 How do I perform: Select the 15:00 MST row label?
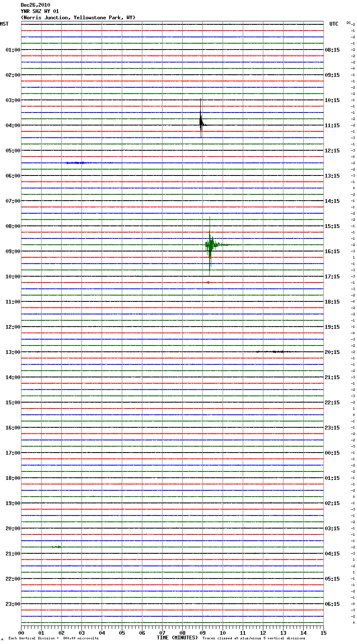point(13,403)
